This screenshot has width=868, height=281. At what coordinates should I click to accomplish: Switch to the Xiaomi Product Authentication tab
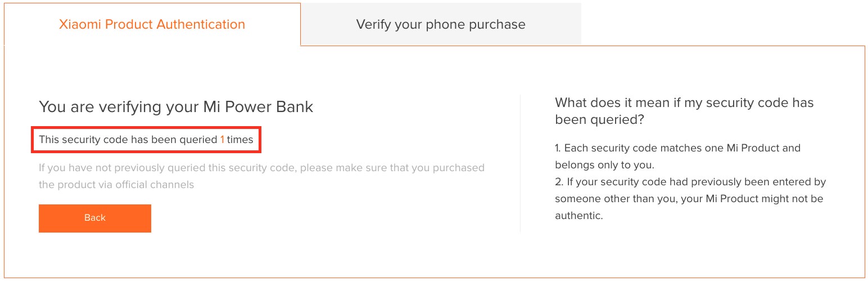(x=152, y=25)
